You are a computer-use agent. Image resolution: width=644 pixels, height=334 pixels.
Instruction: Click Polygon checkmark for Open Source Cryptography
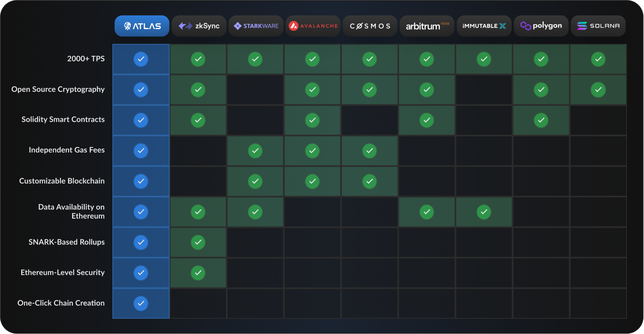coord(541,89)
